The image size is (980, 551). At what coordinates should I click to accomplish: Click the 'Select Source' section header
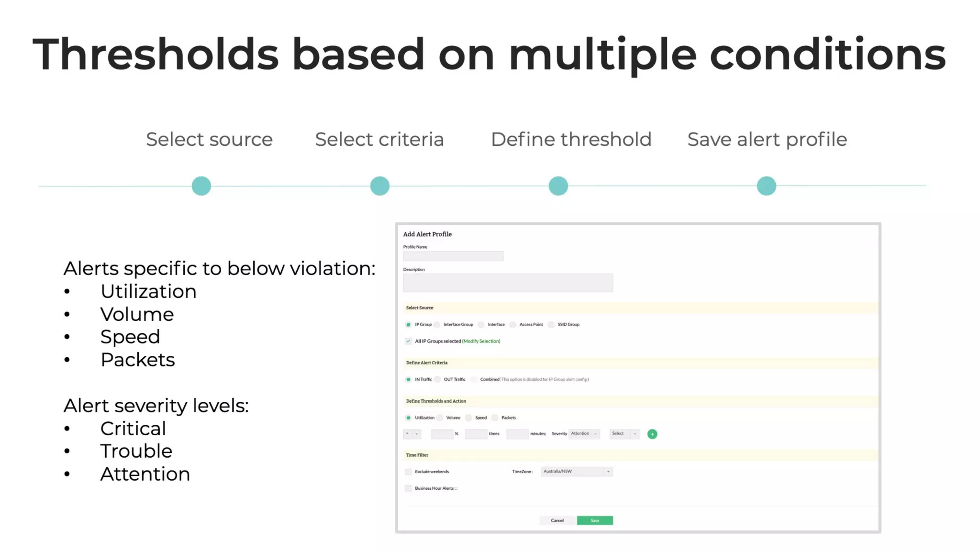(x=420, y=308)
